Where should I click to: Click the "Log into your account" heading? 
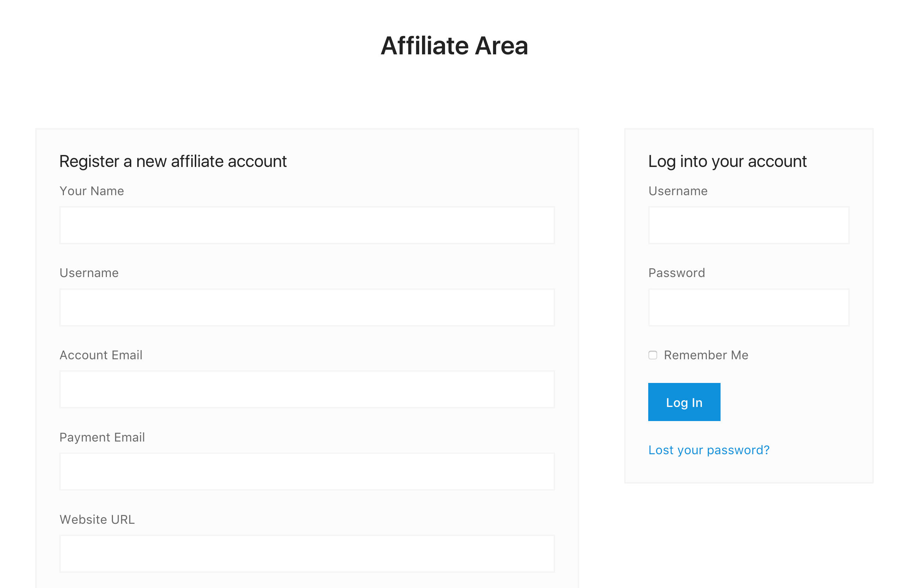point(727,162)
